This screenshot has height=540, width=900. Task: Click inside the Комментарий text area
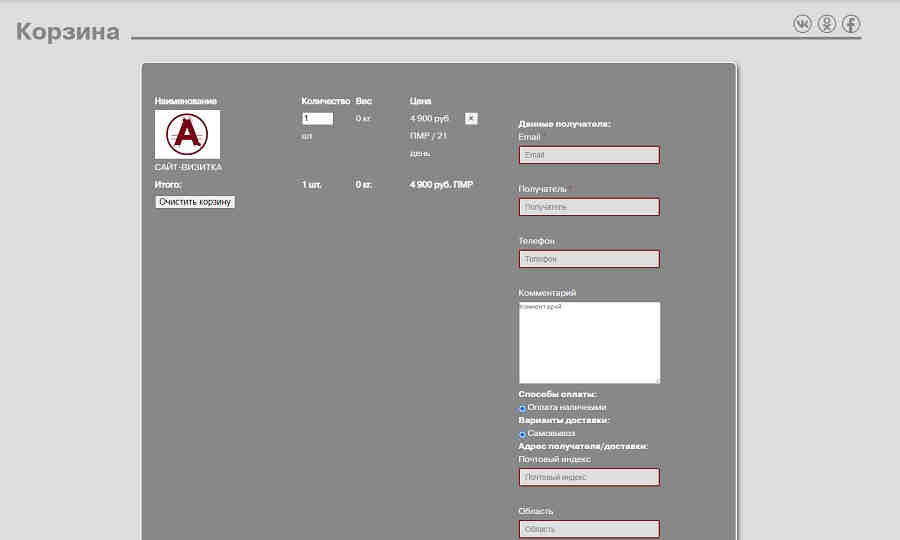point(589,342)
